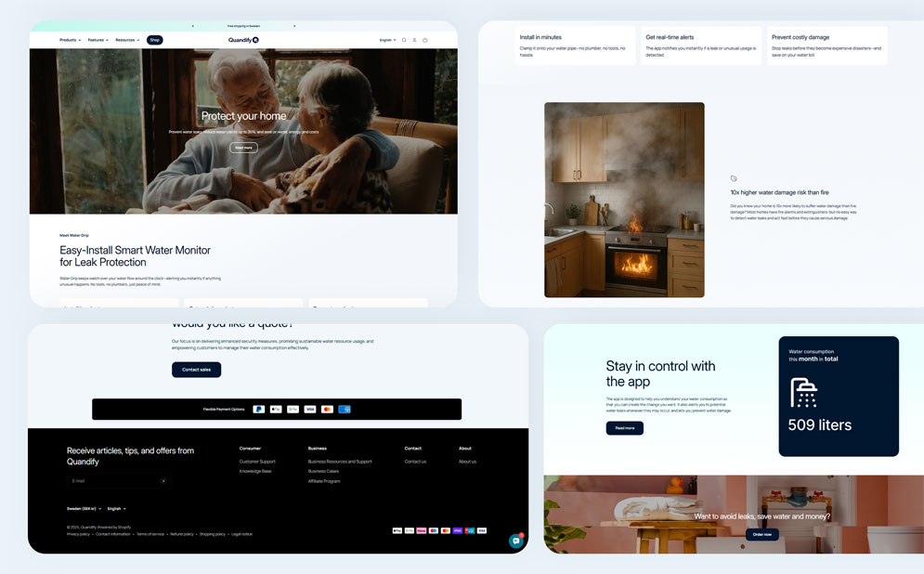
Task: Click the Contact sales button
Action: coord(196,370)
